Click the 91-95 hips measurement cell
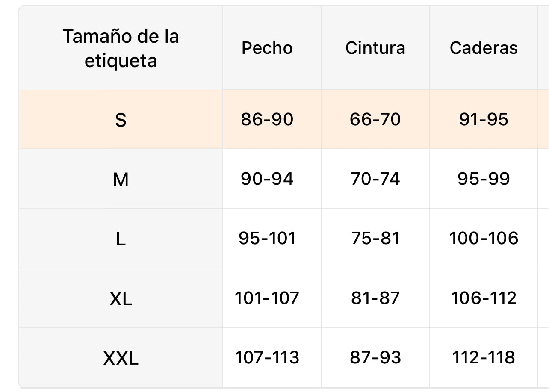The image size is (549, 392). click(484, 119)
